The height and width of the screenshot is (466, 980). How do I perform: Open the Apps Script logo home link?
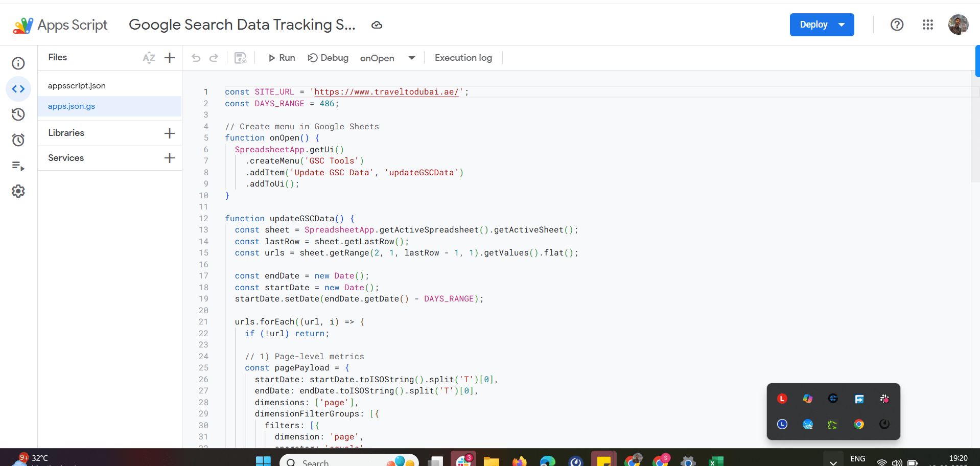(60, 25)
